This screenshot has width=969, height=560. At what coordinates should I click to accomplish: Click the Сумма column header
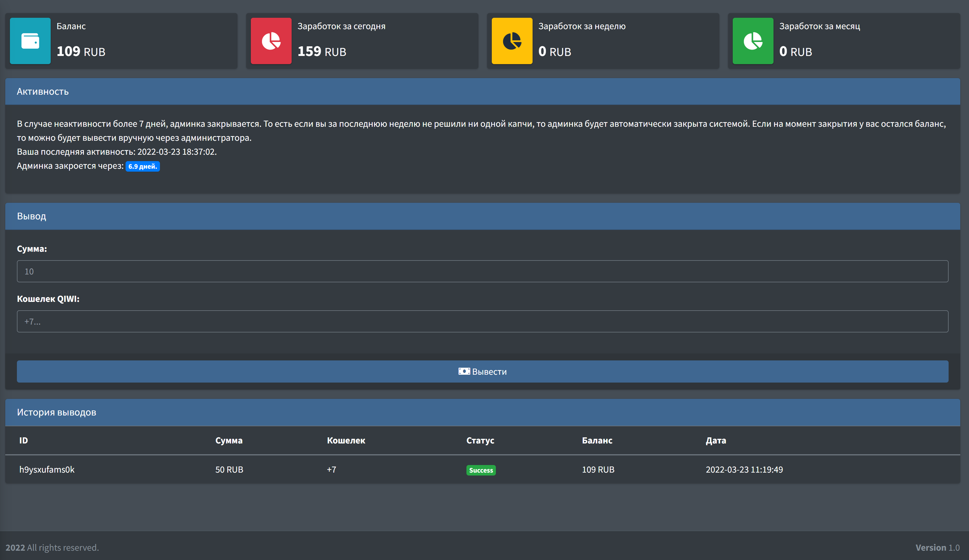(229, 440)
